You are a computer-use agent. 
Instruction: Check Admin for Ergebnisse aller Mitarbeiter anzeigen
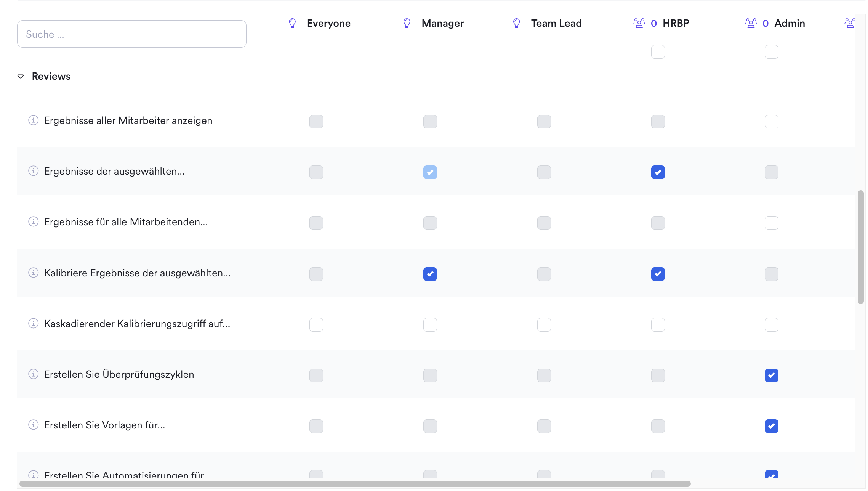click(x=772, y=122)
